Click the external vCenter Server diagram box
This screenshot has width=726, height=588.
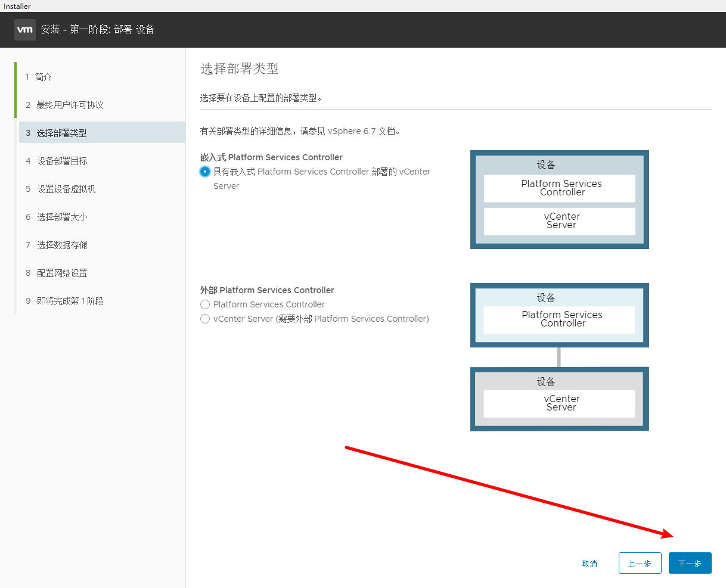[559, 399]
